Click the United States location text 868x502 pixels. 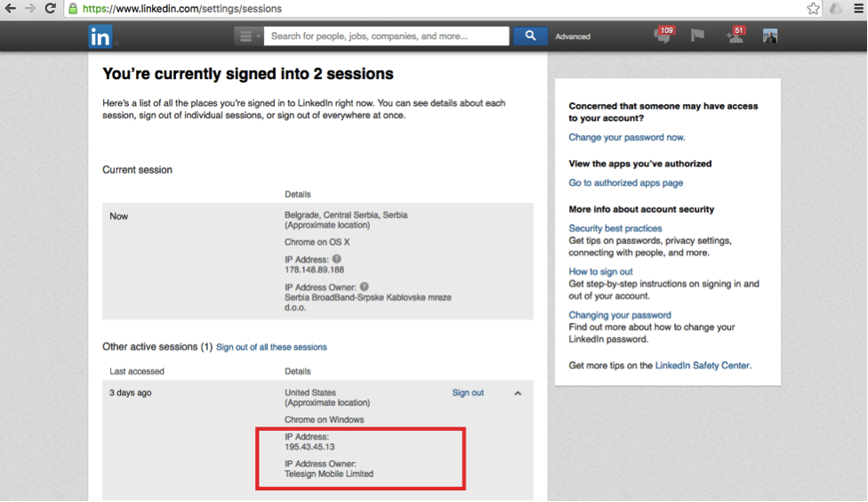pyautogui.click(x=310, y=393)
